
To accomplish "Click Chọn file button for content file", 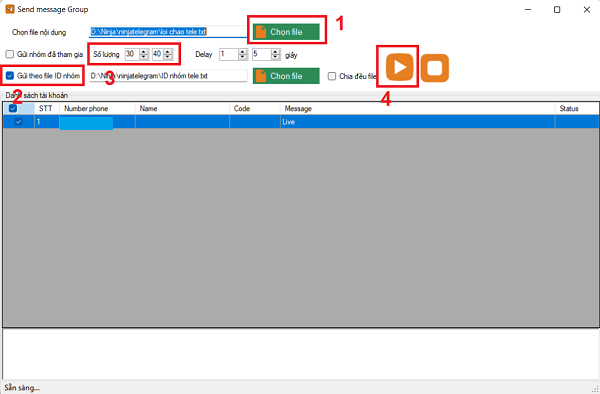I will coord(286,32).
